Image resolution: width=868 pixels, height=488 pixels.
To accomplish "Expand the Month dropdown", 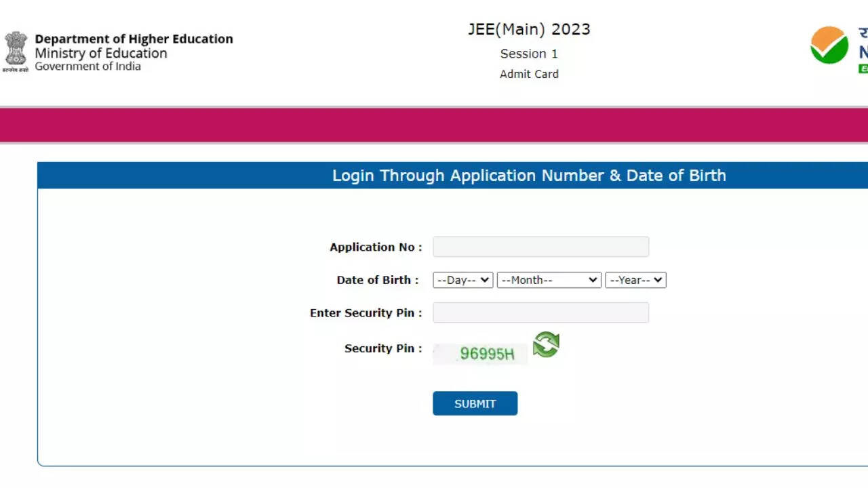I will [549, 280].
